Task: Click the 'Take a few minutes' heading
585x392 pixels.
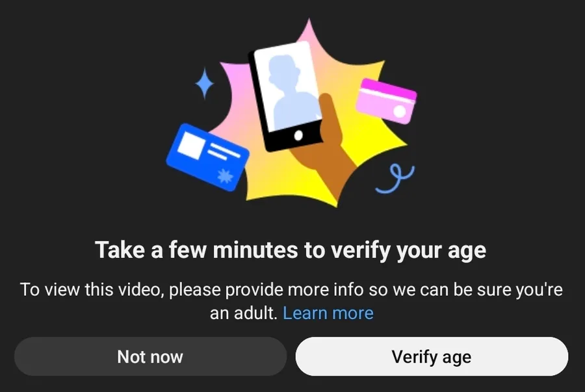Action: [x=291, y=250]
